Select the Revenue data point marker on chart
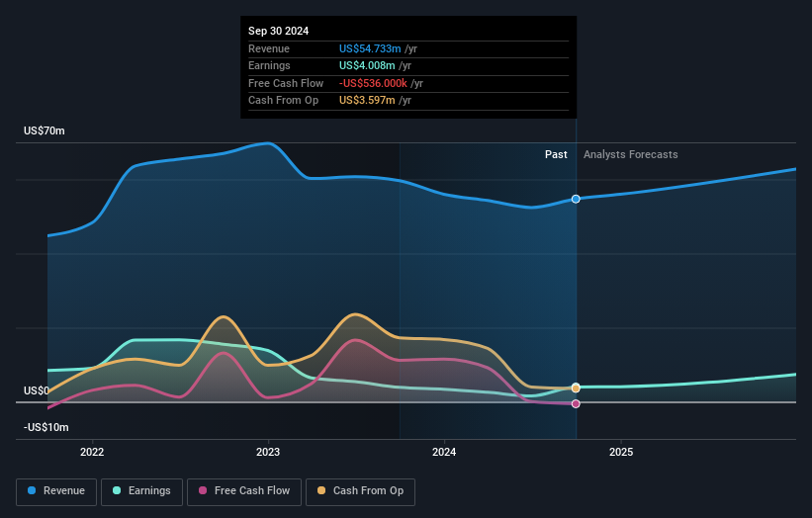Viewport: 812px width, 518px height. (576, 200)
